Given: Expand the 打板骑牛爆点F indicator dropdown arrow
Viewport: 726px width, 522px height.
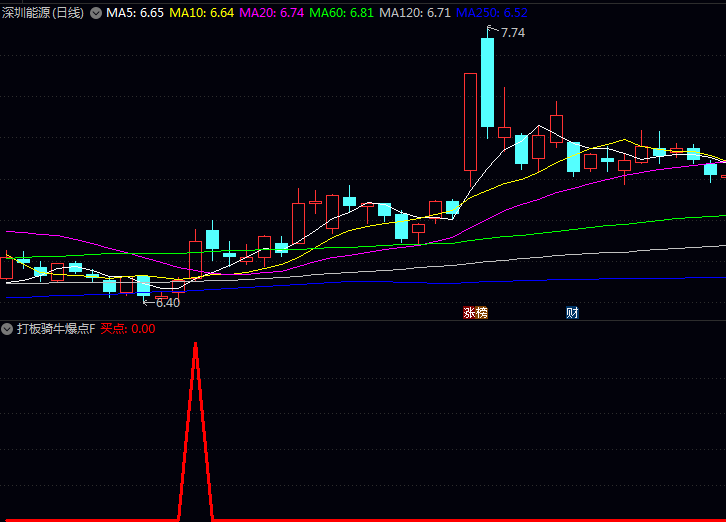Looking at the screenshot, I should [8, 328].
